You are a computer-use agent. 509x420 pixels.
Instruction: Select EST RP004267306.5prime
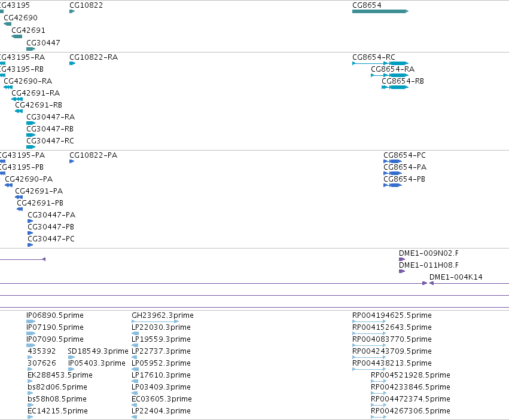coord(379,417)
